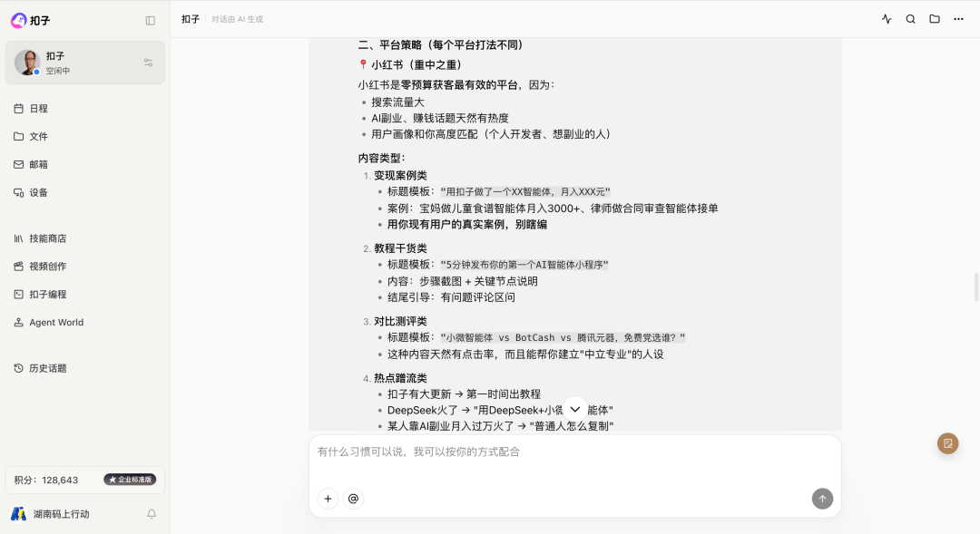Click the 扣子 logo icon
Screen dimensions: 980x534
pos(19,21)
